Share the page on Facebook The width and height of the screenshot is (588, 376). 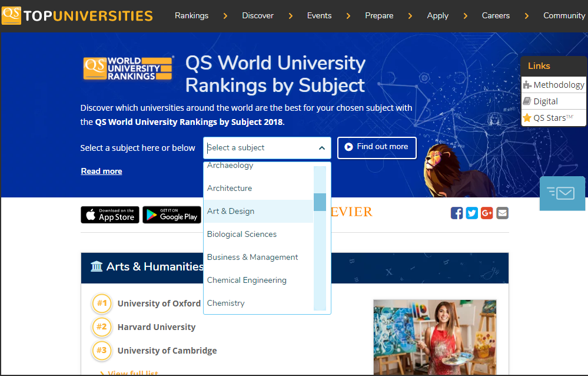coord(456,213)
